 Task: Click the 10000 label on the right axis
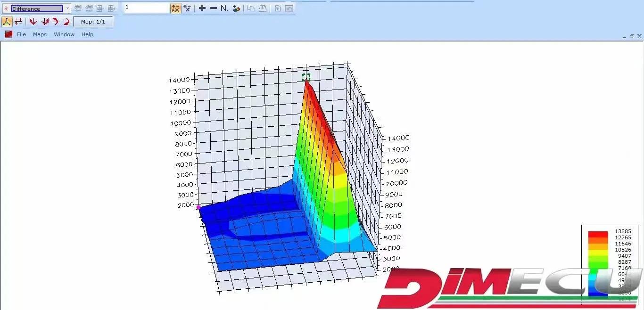tap(397, 183)
